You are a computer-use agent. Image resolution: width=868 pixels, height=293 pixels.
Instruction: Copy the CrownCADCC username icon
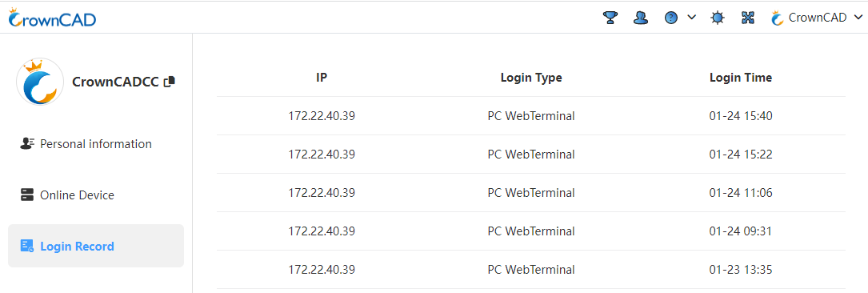pos(170,82)
